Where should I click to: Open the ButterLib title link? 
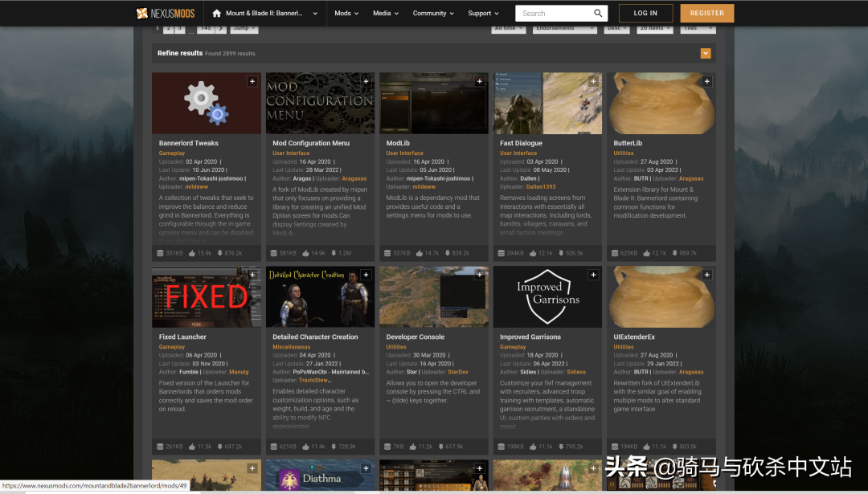click(628, 143)
